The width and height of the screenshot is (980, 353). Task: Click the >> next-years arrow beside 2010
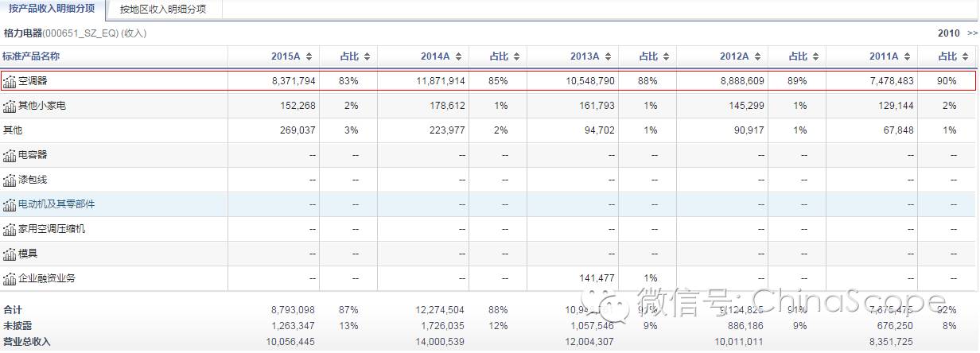coord(972,33)
